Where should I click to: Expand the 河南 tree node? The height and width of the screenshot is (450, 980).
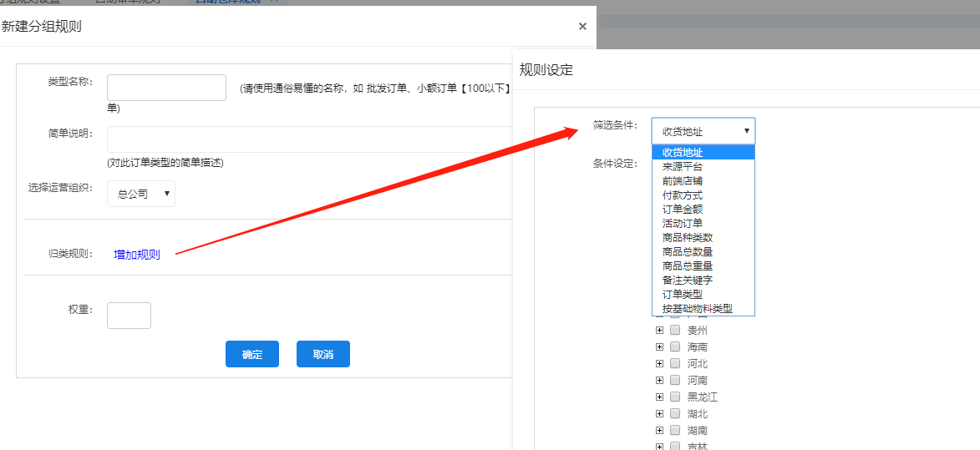point(659,380)
